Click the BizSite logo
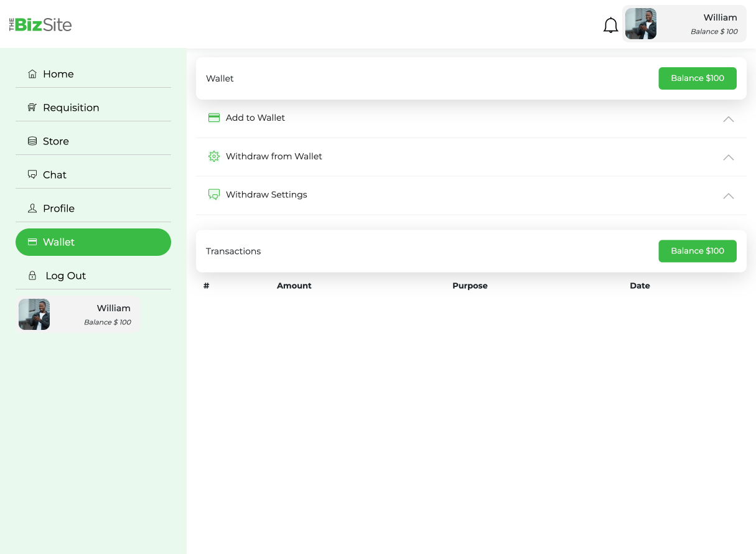The width and height of the screenshot is (756, 554). 40,25
